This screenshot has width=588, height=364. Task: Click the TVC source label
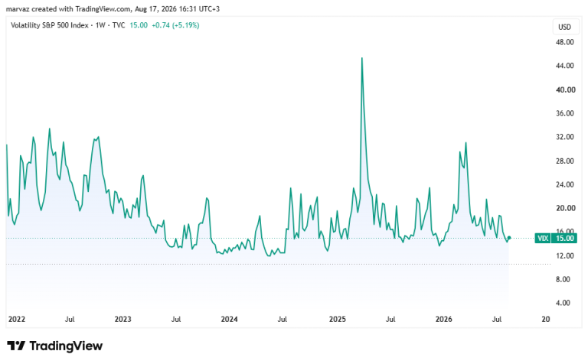click(x=119, y=25)
